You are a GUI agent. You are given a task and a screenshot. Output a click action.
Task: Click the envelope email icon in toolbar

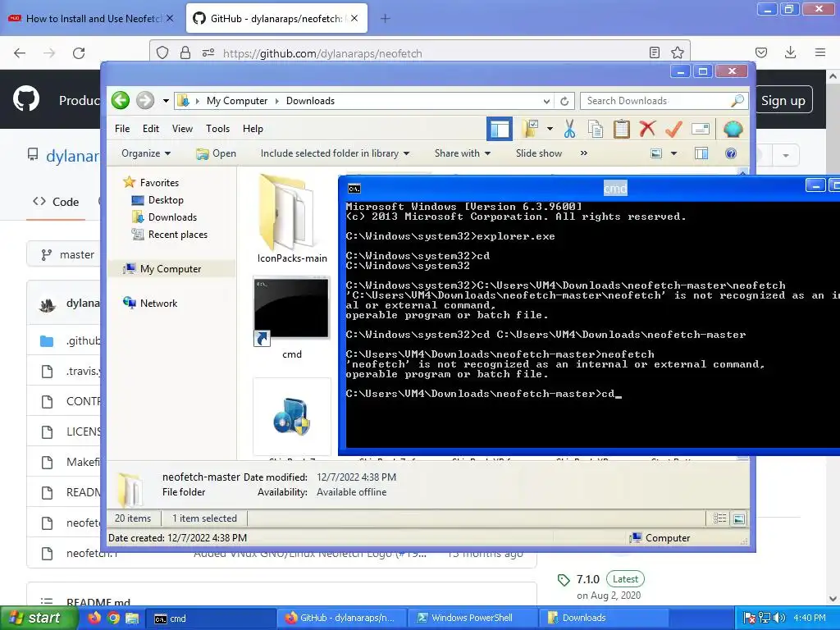coord(701,129)
